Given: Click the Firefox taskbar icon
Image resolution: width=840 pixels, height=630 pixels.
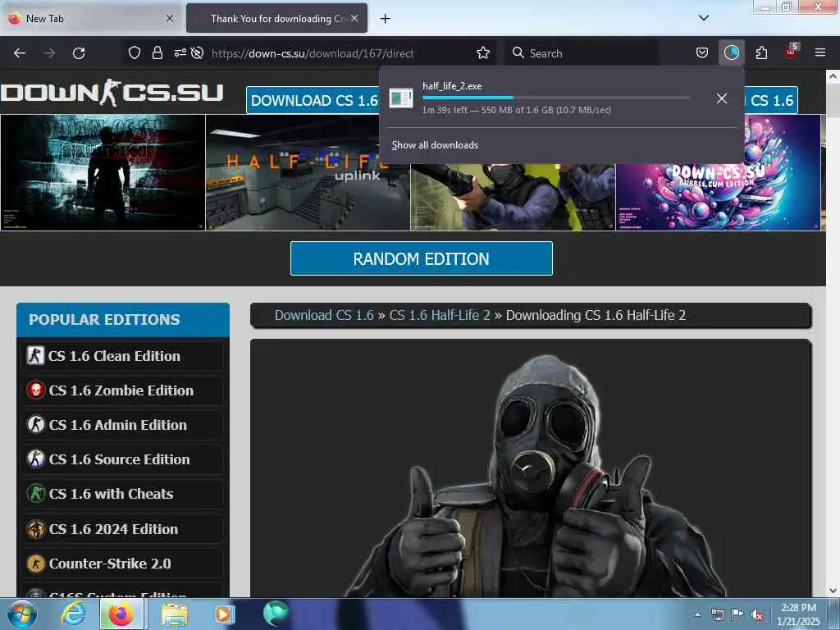Looking at the screenshot, I should click(x=121, y=614).
